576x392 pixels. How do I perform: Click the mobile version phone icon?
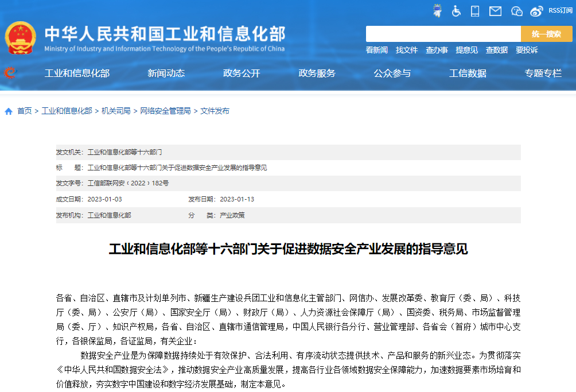(474, 10)
